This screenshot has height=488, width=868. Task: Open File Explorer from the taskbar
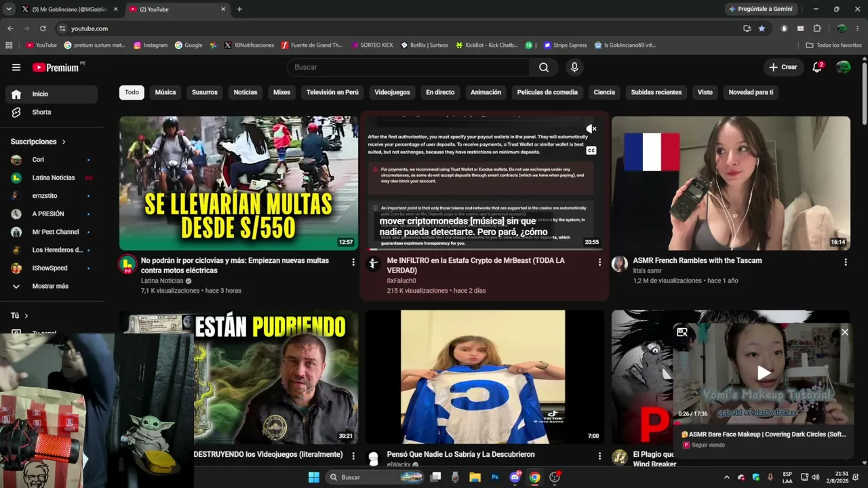pos(475,477)
